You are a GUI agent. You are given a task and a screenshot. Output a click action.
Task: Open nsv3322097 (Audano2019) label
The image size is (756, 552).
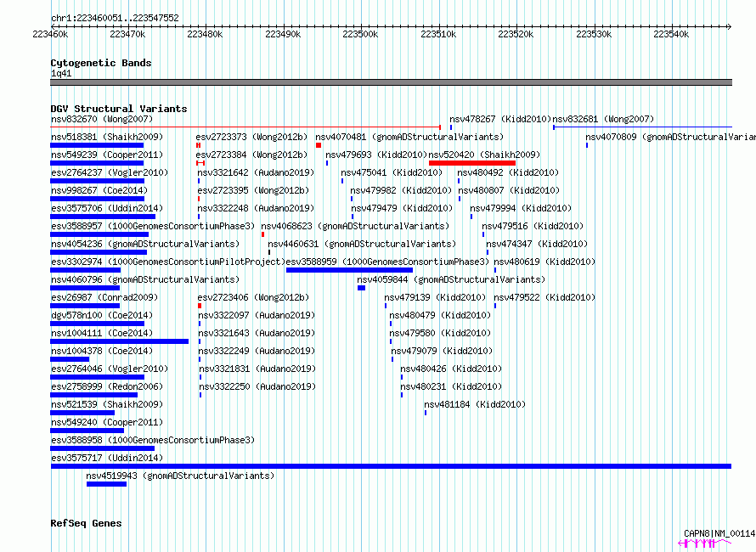pos(257,315)
